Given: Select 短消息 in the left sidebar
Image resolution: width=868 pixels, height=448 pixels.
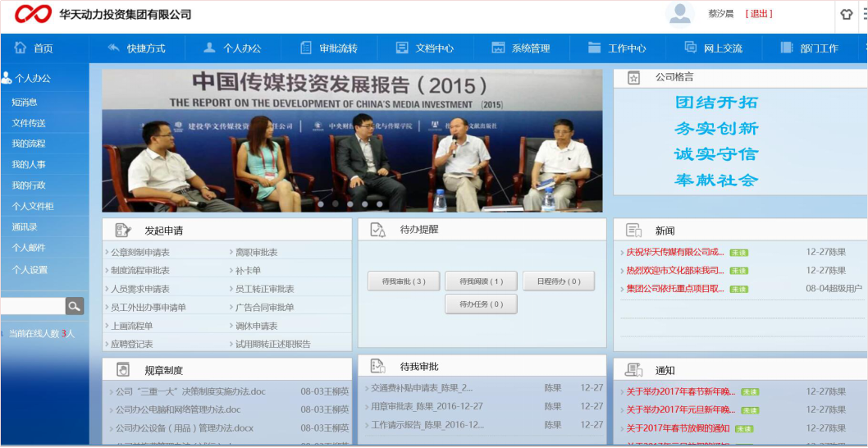Looking at the screenshot, I should pos(25,103).
